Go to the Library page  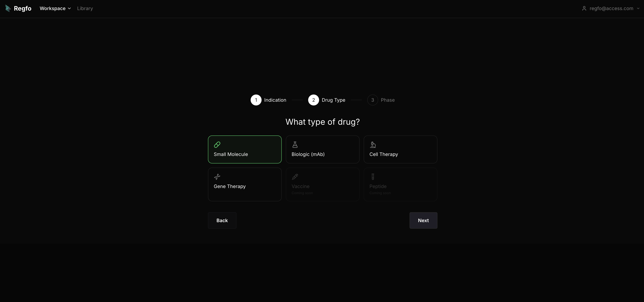click(85, 9)
